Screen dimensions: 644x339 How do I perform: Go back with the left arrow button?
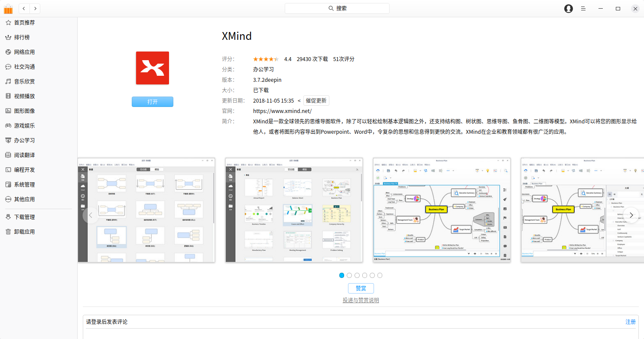tap(24, 8)
